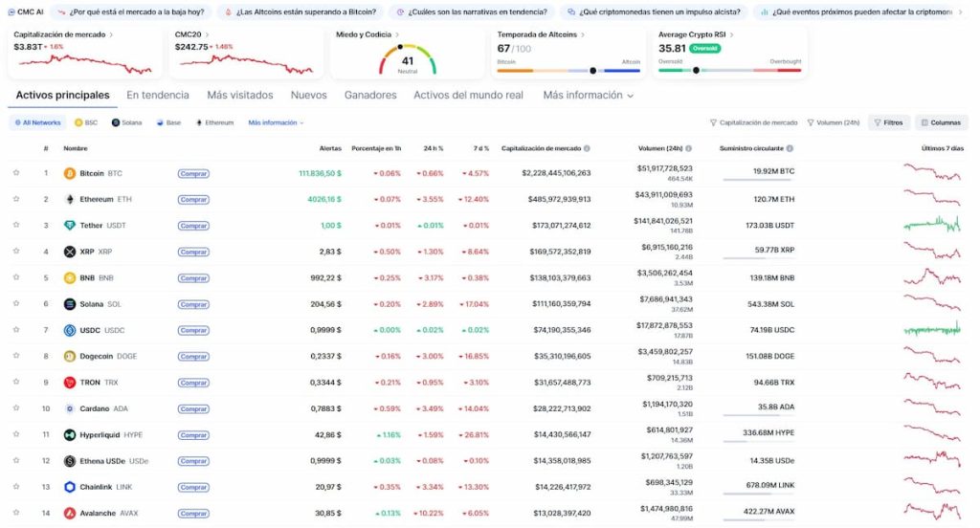The height and width of the screenshot is (528, 980).
Task: Expand the Más información tab dropdown
Action: point(589,95)
